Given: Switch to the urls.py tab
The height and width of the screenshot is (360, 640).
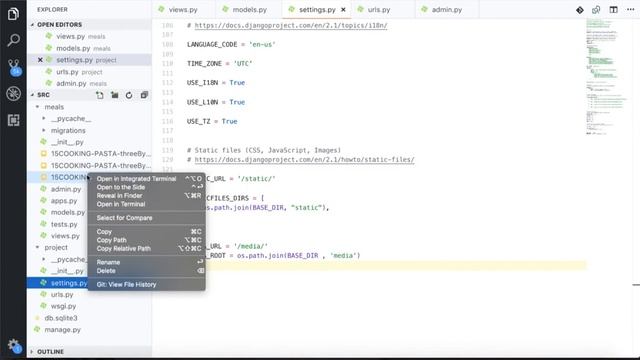Looking at the screenshot, I should click(379, 9).
